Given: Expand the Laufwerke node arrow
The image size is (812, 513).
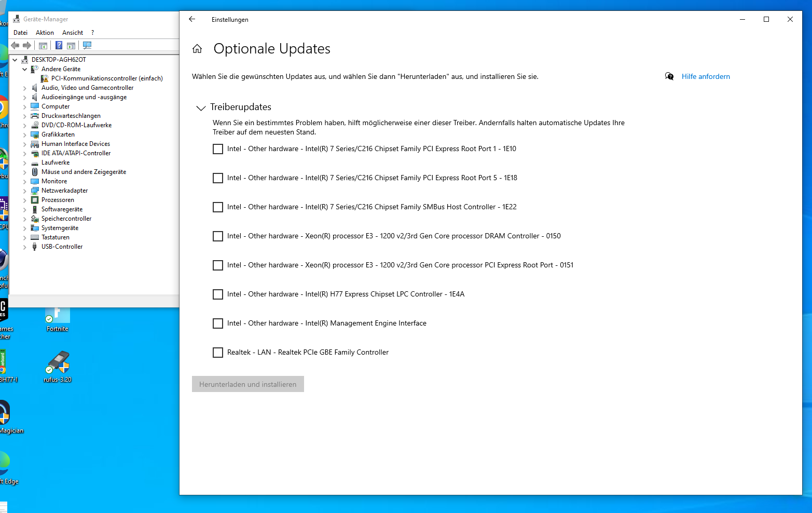Looking at the screenshot, I should coord(24,163).
